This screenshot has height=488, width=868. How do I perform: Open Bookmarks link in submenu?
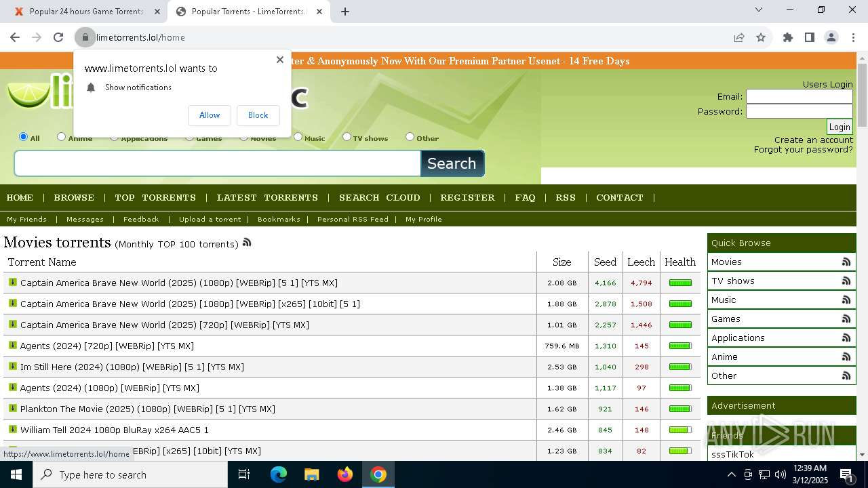tap(279, 219)
